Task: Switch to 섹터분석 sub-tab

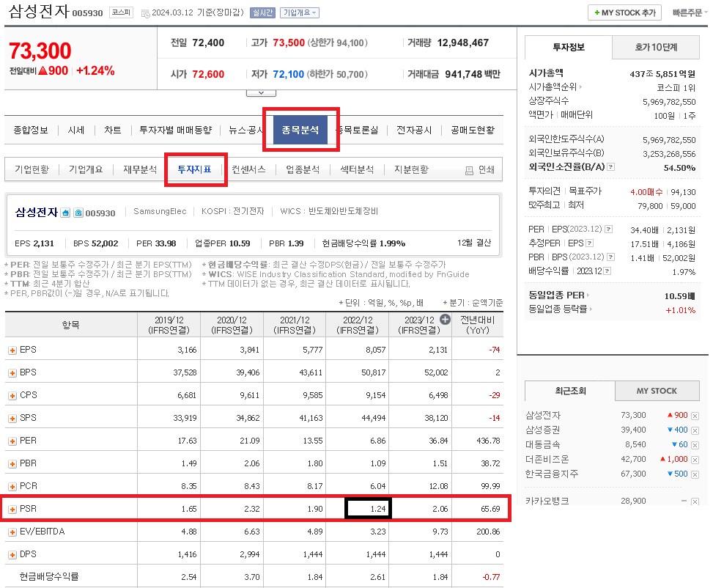Action: (x=357, y=169)
